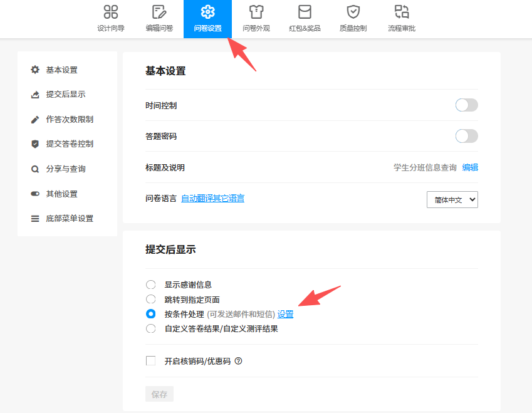Open the 简体中文 language dropdown
Image resolution: width=532 pixels, height=413 pixels.
452,199
